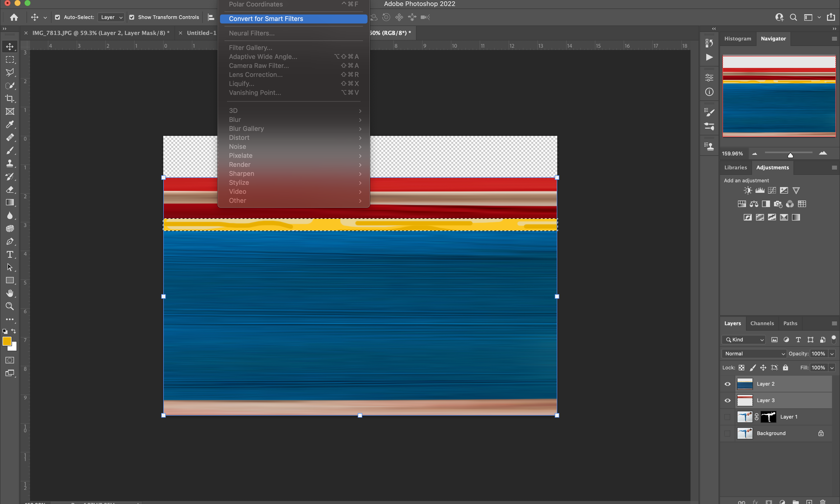
Task: Expand the Distort submenu
Action: (293, 137)
